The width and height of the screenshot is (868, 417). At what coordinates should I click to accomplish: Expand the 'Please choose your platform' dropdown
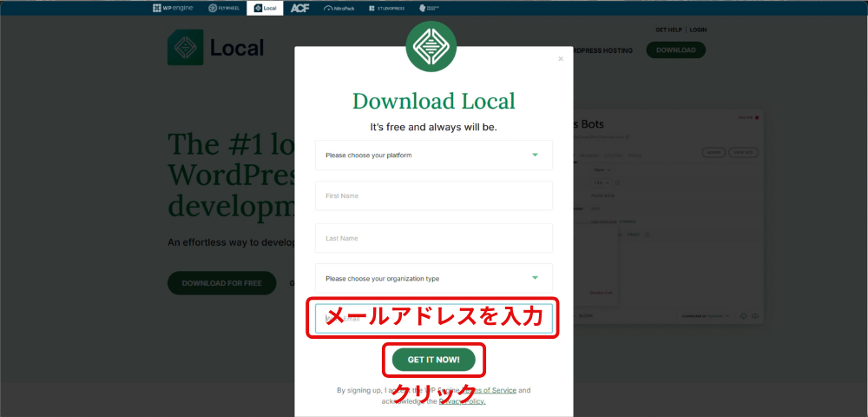coord(433,156)
